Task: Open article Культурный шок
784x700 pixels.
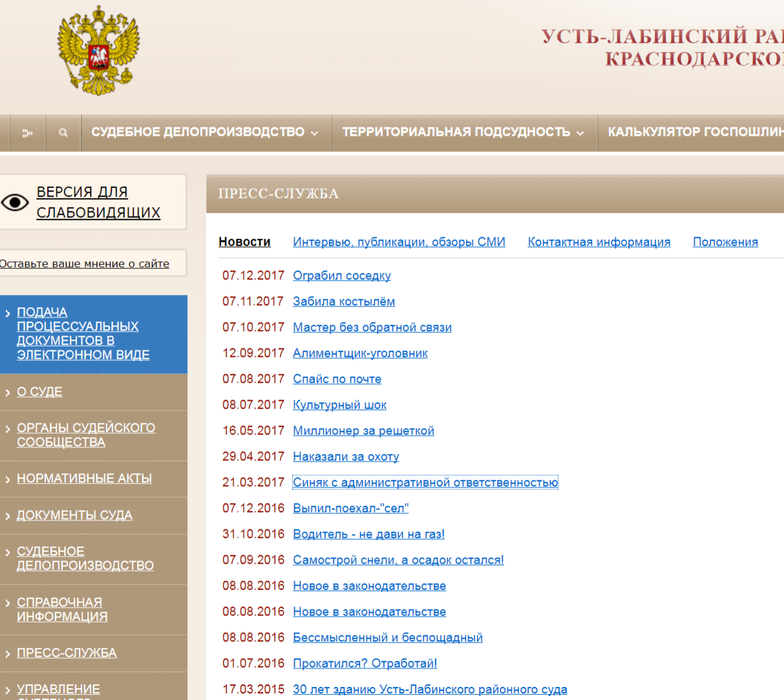Action: [339, 405]
